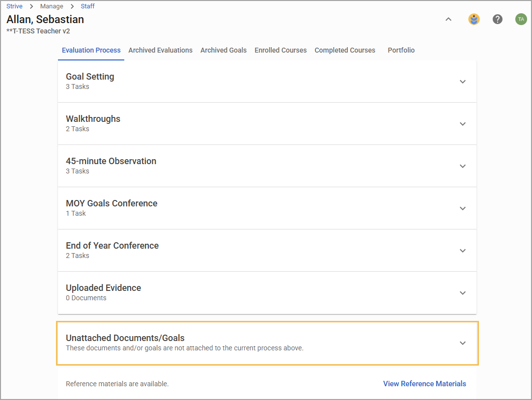This screenshot has width=532, height=400.
Task: Select the Evaluation Process tab
Action: point(91,50)
